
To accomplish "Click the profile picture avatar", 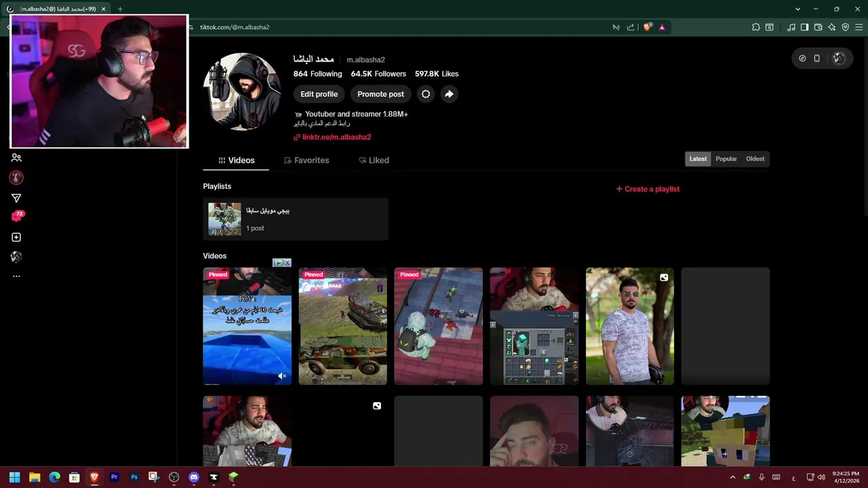I will tap(242, 91).
